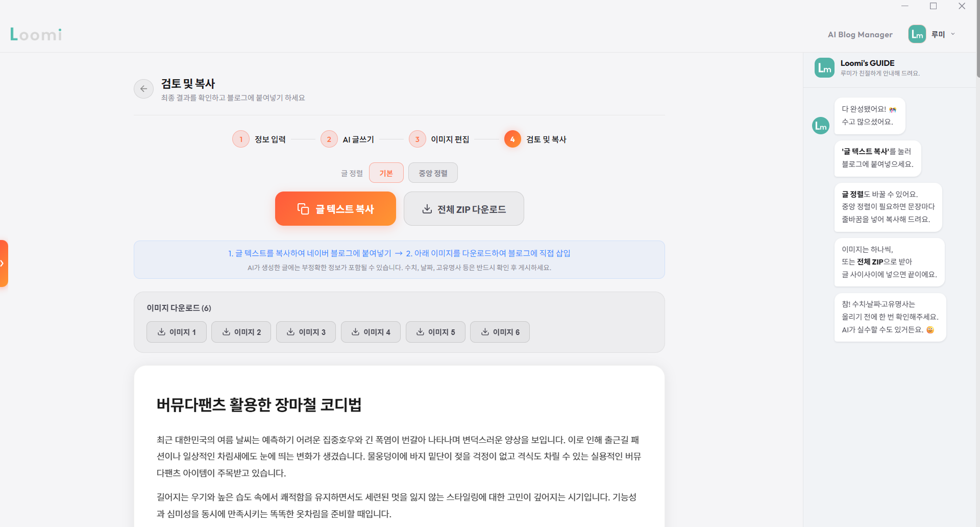Click the '글 텍스트 복사' guide message bubble
This screenshot has width=980, height=527.
pos(877,158)
